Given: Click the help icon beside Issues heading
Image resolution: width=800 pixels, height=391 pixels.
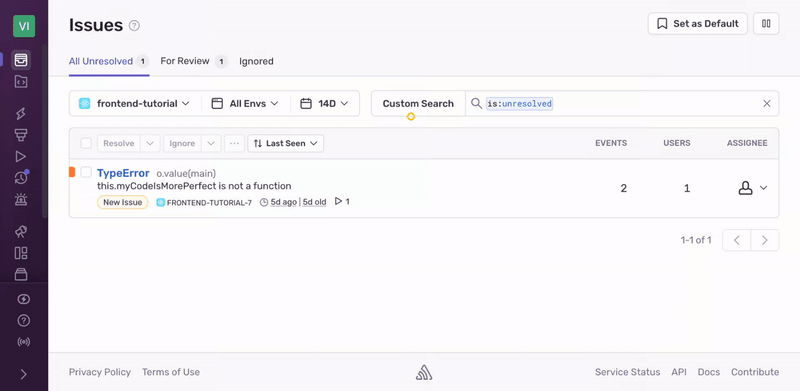Looking at the screenshot, I should tap(134, 26).
